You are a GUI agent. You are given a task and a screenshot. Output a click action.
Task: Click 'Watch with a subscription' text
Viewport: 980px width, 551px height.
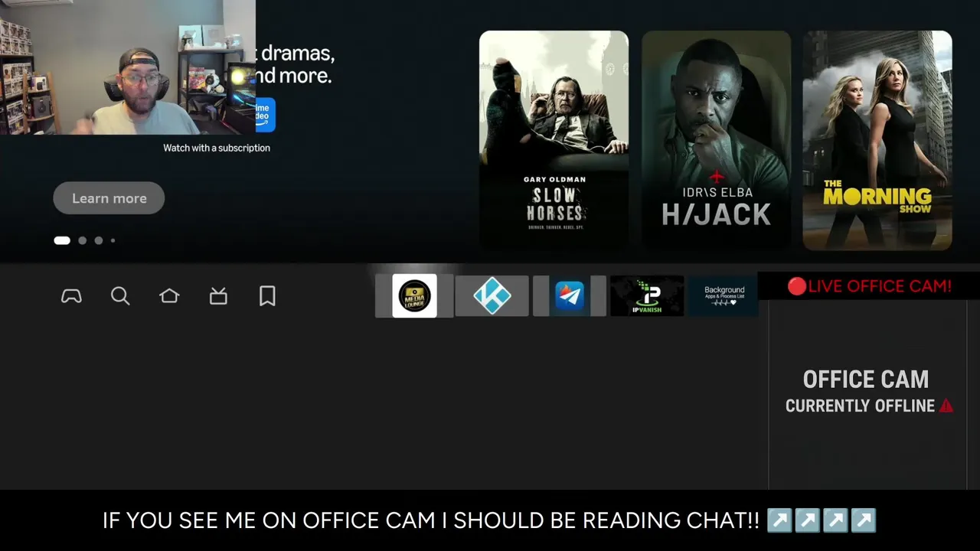[217, 148]
